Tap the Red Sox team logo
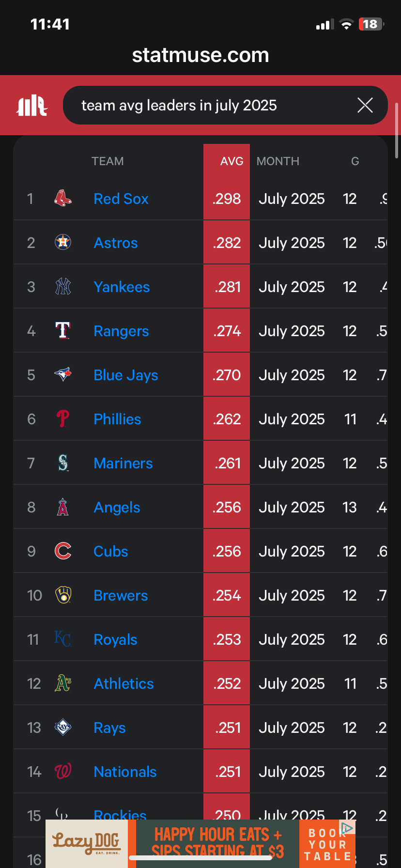 point(63,198)
